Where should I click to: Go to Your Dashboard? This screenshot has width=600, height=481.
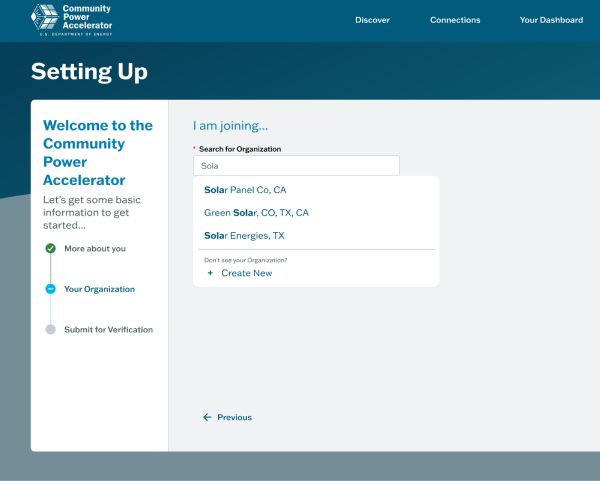[x=551, y=20]
